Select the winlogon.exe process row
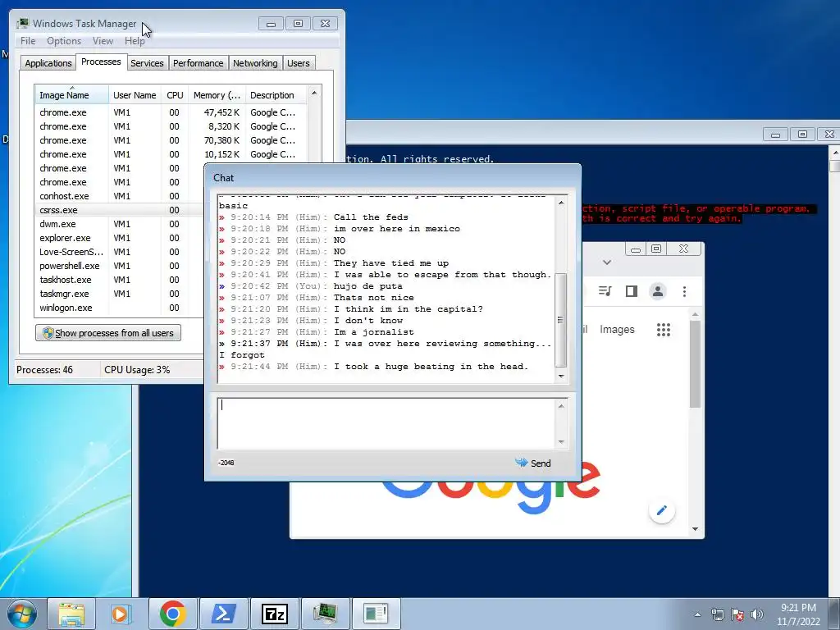Screen dimensions: 840x630 [x=120, y=308]
